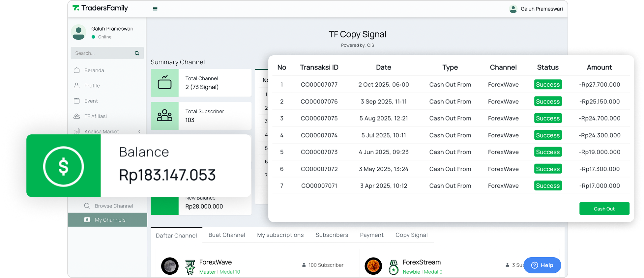
Task: Click the search magnifier icon
Action: pyautogui.click(x=137, y=53)
